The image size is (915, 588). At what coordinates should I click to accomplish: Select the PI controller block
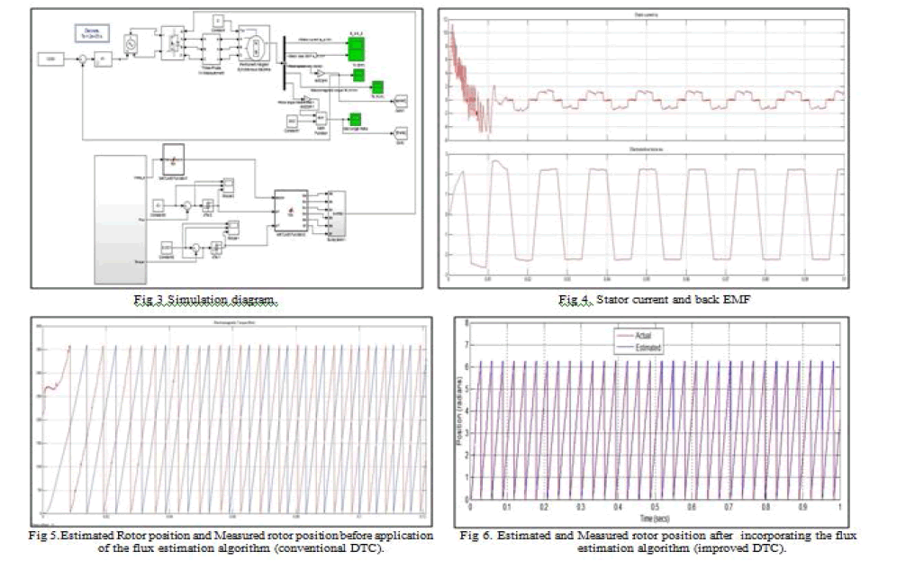[104, 59]
